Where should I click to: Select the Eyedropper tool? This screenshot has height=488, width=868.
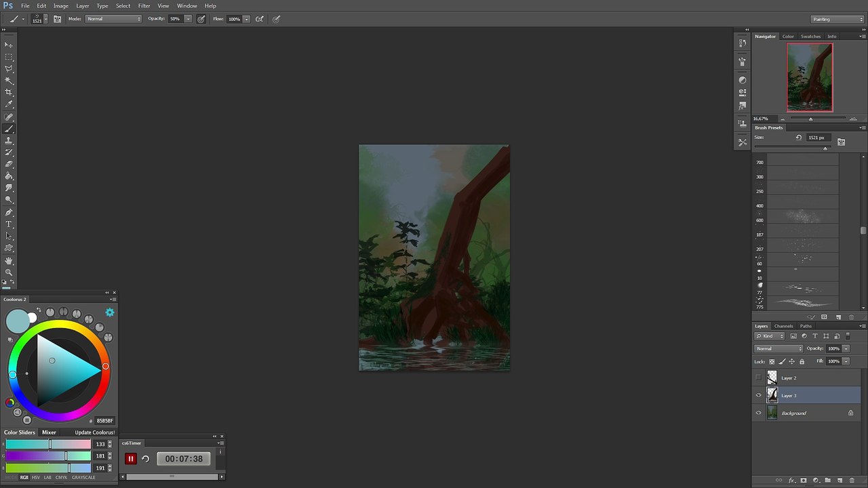(x=9, y=104)
